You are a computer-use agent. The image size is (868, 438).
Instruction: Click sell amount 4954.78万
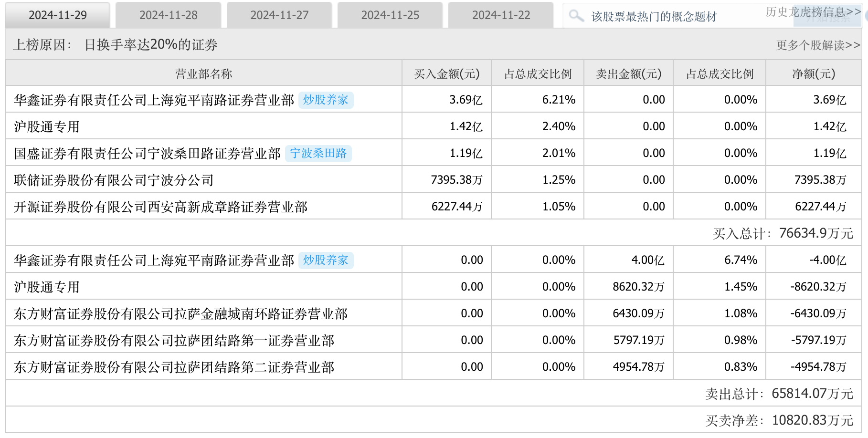[x=639, y=367]
